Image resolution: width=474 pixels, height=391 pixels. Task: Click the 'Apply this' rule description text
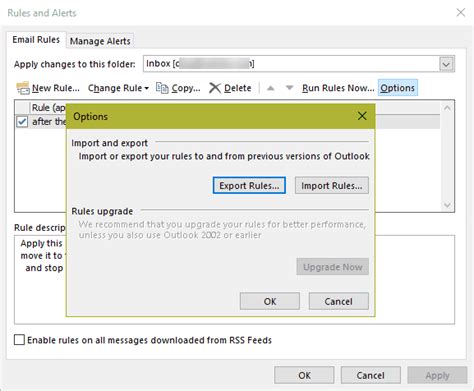41,243
